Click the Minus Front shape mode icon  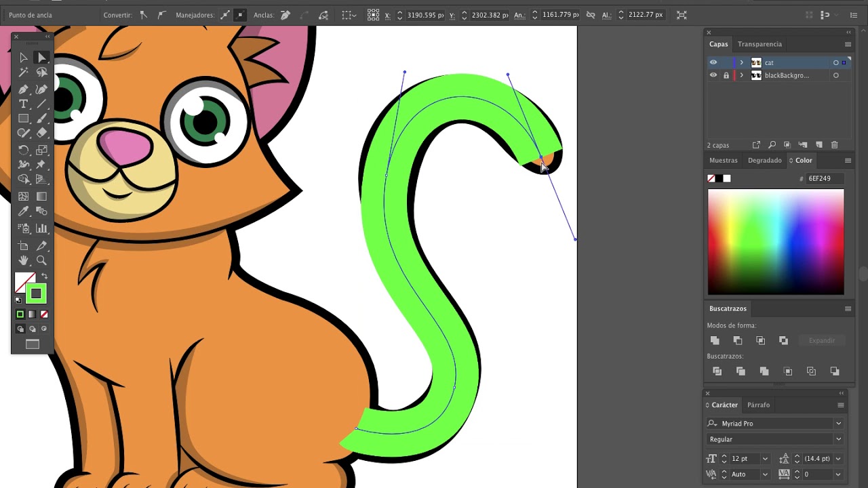tap(738, 340)
